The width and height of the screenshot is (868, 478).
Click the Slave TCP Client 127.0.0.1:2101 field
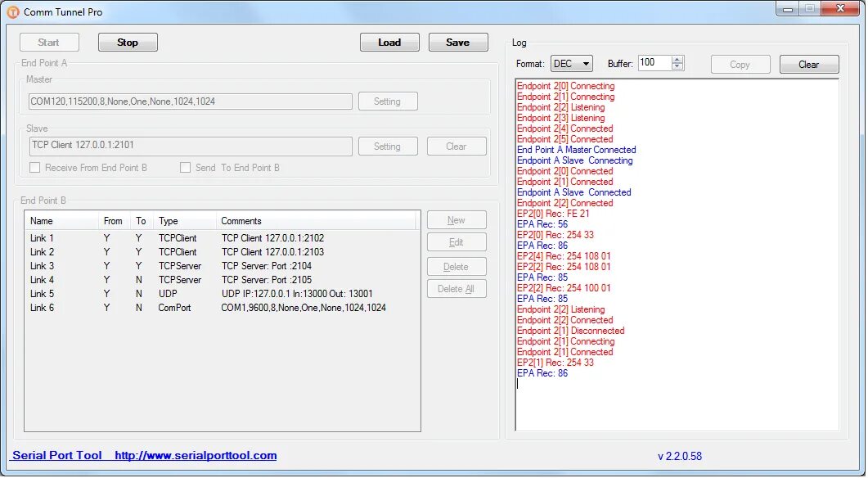click(x=191, y=147)
